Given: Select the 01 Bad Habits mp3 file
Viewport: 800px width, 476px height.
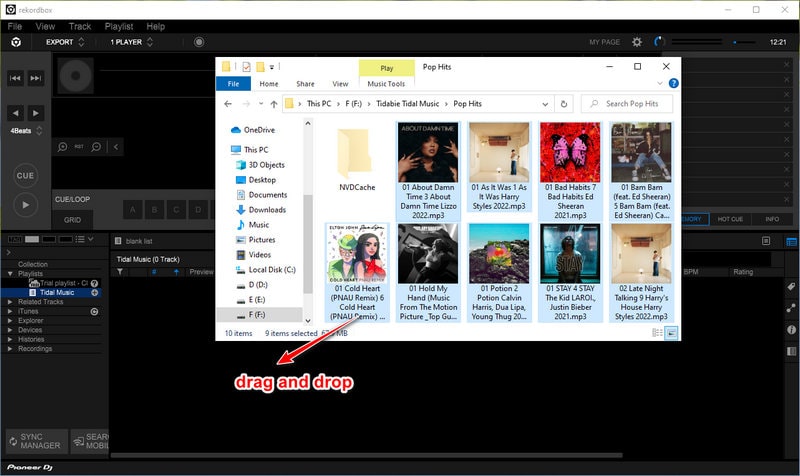Looking at the screenshot, I should point(570,172).
